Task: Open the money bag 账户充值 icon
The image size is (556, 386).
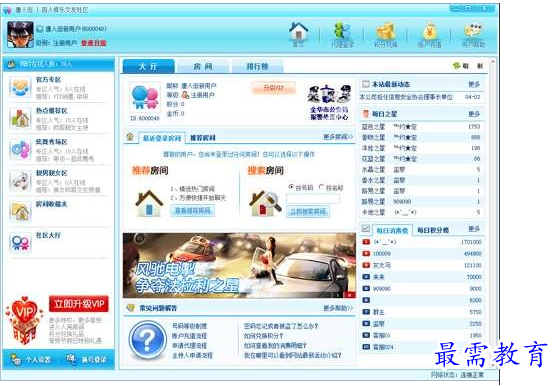Action: (x=429, y=32)
